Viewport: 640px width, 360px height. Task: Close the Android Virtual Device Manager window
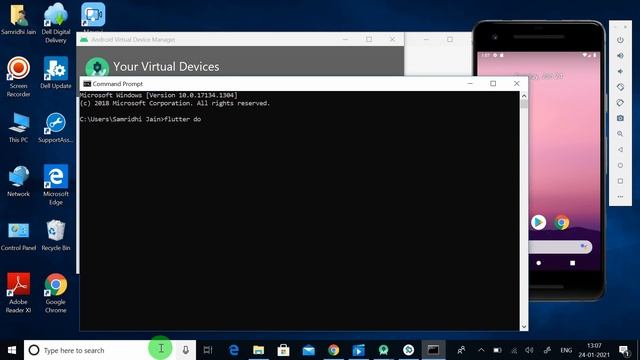pyautogui.click(x=392, y=39)
